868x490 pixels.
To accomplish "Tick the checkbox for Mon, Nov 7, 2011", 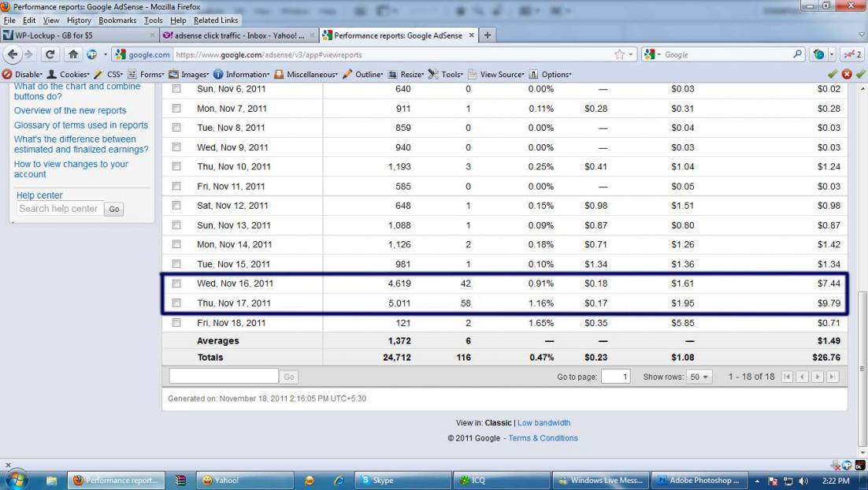I will tap(176, 109).
